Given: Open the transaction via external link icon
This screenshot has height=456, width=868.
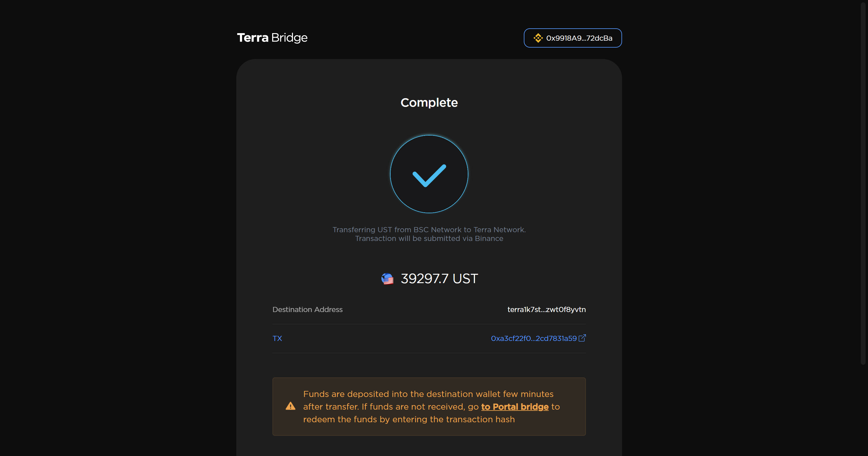Looking at the screenshot, I should pos(582,338).
